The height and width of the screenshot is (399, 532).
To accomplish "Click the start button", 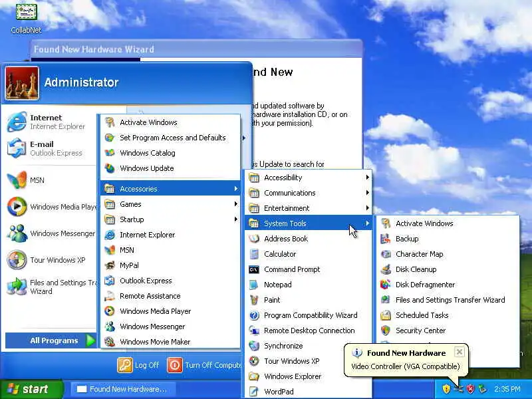I will coord(32,389).
